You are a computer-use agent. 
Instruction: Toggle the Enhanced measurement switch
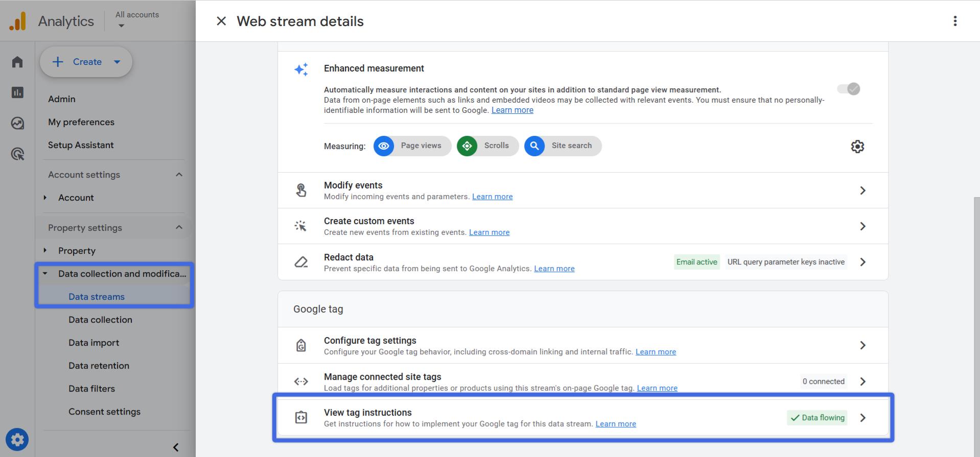click(x=849, y=89)
